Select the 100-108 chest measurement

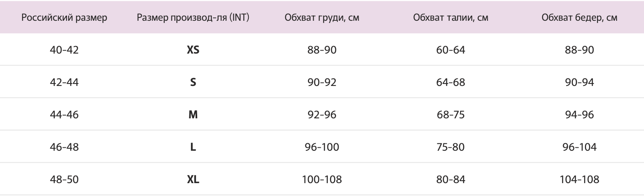pos(322,179)
